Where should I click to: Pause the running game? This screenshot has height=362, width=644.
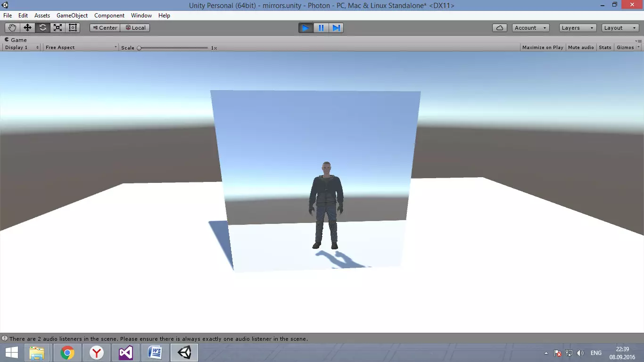(321, 28)
